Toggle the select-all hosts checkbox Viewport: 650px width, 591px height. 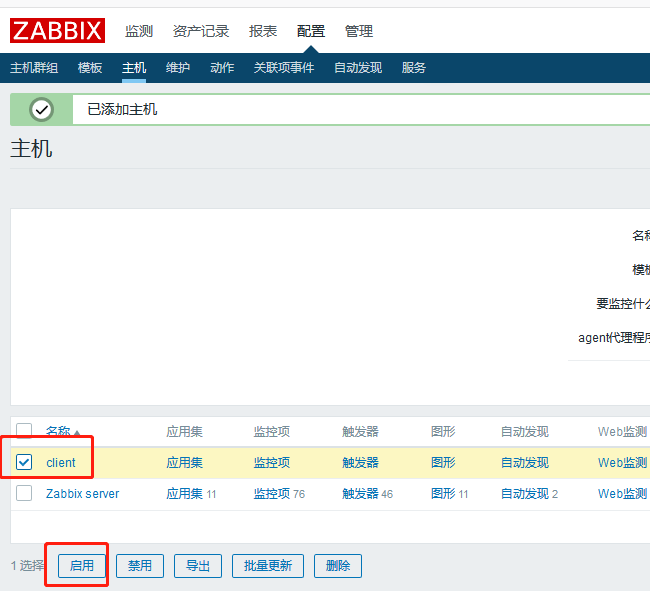coord(24,431)
